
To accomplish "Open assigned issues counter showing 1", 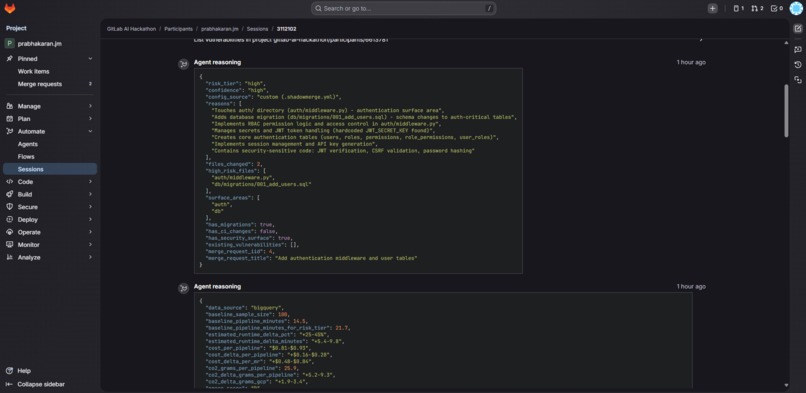I will (x=739, y=8).
